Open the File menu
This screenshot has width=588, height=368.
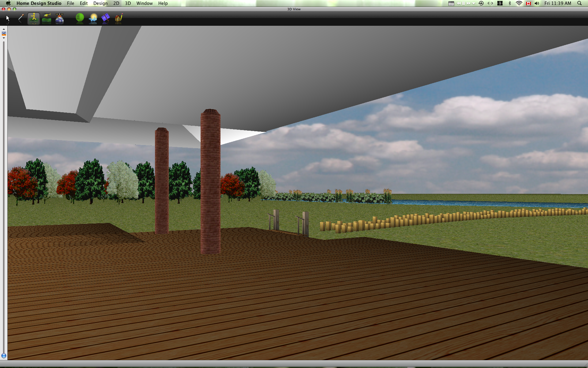(x=70, y=3)
